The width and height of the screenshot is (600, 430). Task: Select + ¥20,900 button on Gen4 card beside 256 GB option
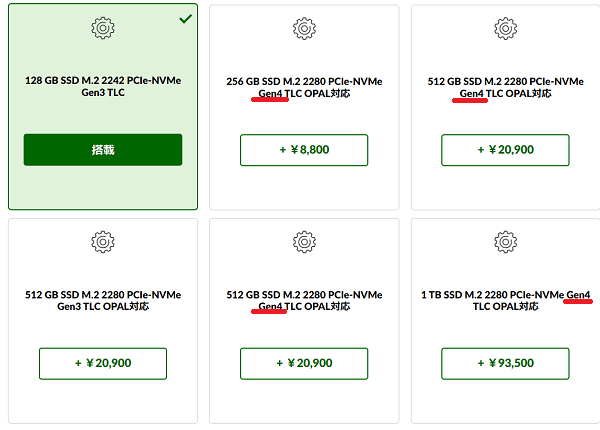pyautogui.click(x=505, y=150)
